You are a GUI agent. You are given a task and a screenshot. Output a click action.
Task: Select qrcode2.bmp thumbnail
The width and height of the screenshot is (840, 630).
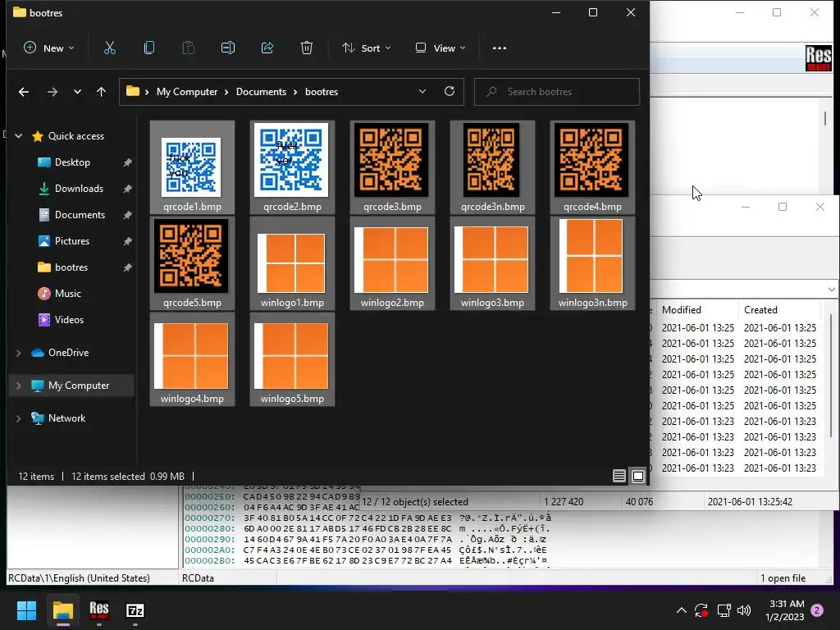[293, 167]
